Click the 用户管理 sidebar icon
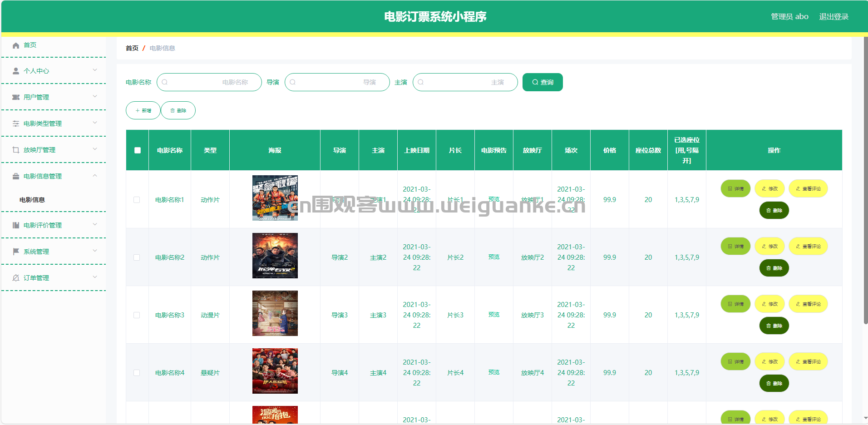The height and width of the screenshot is (425, 868). click(16, 97)
